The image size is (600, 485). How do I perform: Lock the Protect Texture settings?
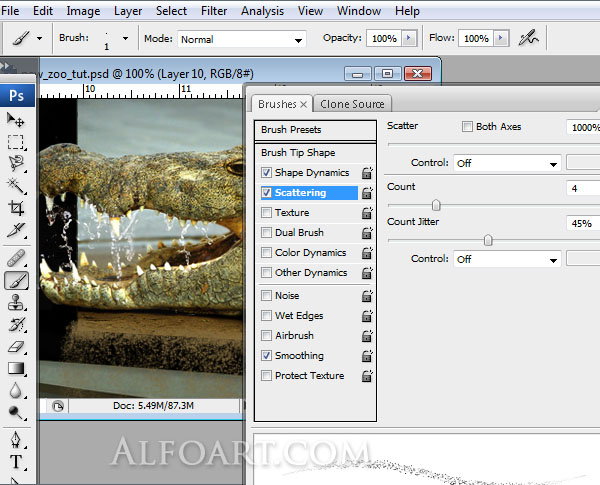click(367, 376)
